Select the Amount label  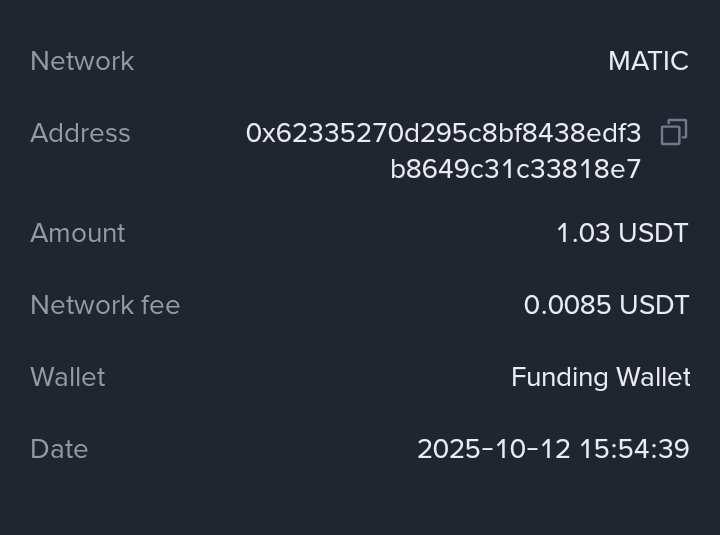coord(77,233)
